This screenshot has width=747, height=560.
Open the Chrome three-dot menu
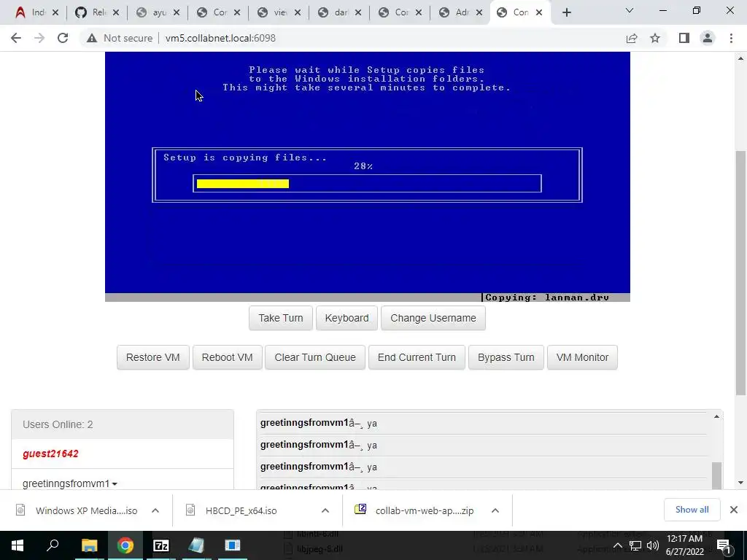click(x=731, y=38)
